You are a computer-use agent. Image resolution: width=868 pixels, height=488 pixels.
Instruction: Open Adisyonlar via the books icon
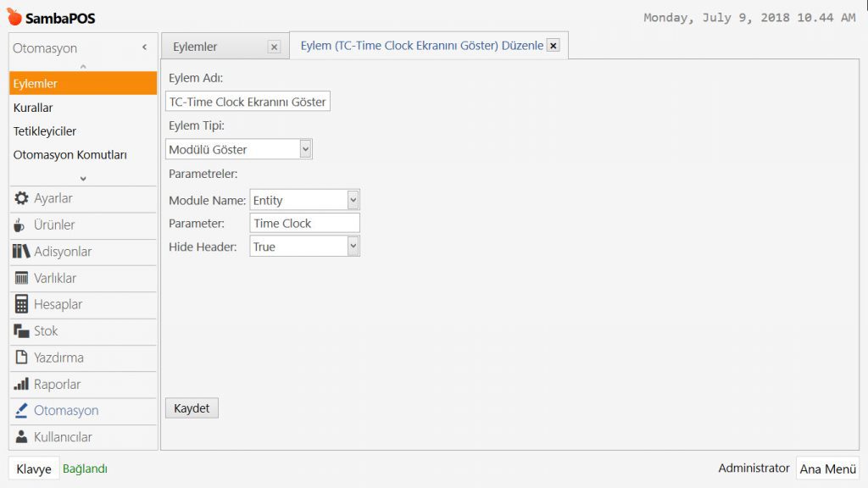[22, 252]
